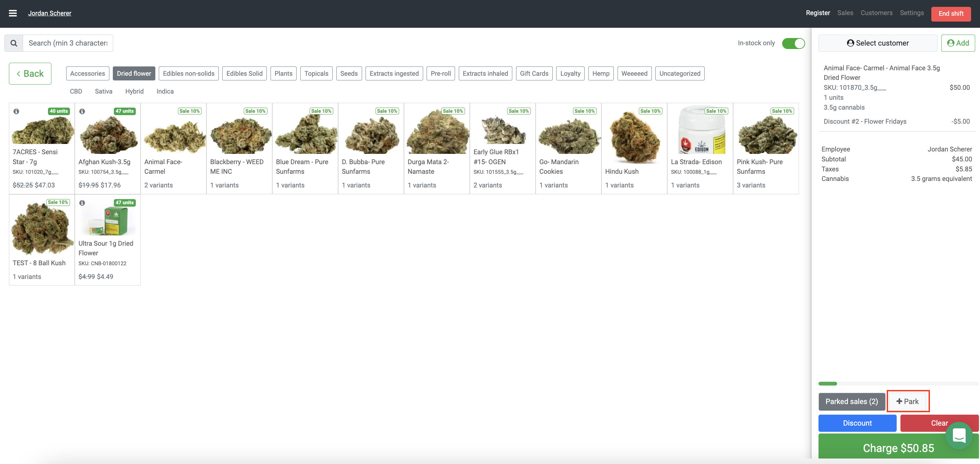Screen dimensions: 980x464
Task: Filter by Sativa strain type
Action: [x=104, y=91]
